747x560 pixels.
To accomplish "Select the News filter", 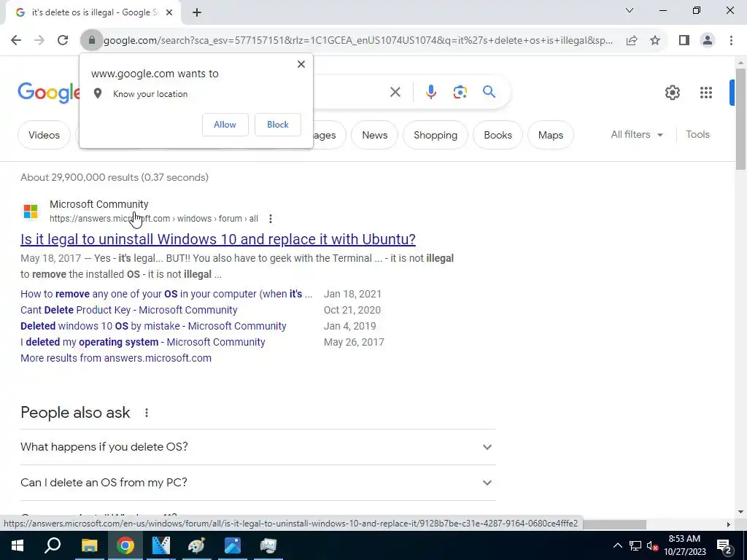I will point(374,135).
